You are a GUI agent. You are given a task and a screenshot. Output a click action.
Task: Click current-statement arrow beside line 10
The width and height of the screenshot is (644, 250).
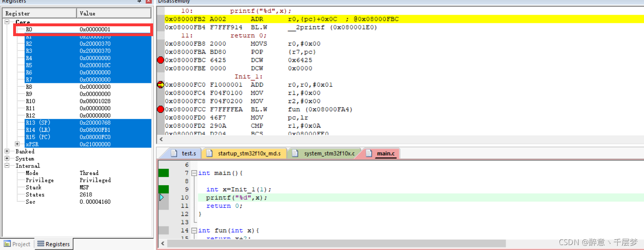pyautogui.click(x=162, y=197)
